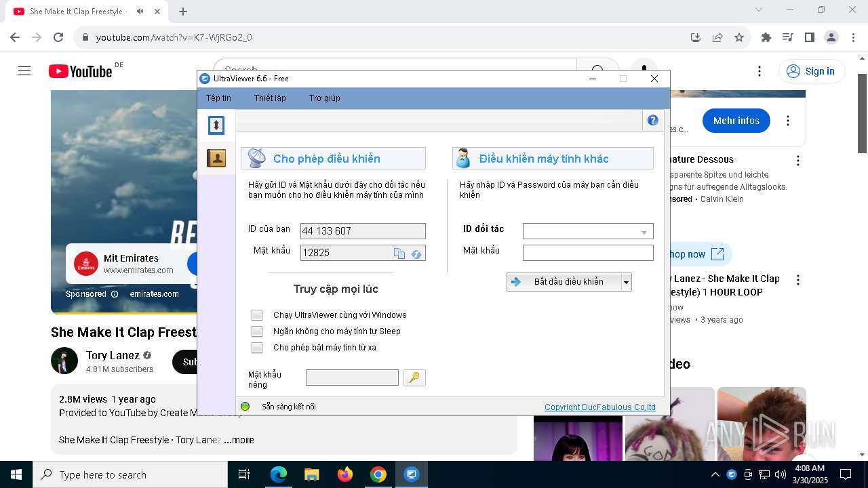Open File Explorer from the taskbar
868x488 pixels.
pyautogui.click(x=312, y=474)
